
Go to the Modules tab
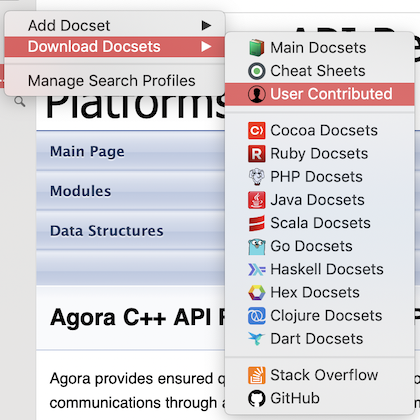click(80, 191)
